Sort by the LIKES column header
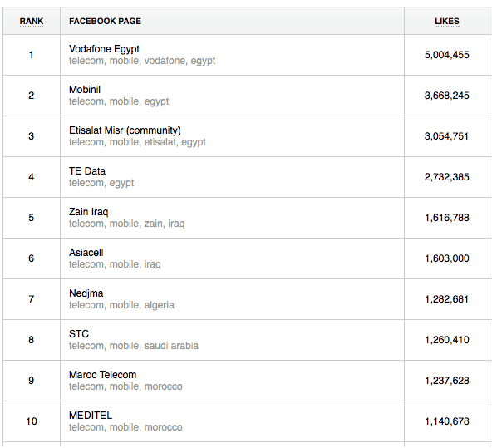The width and height of the screenshot is (492, 448). click(447, 22)
